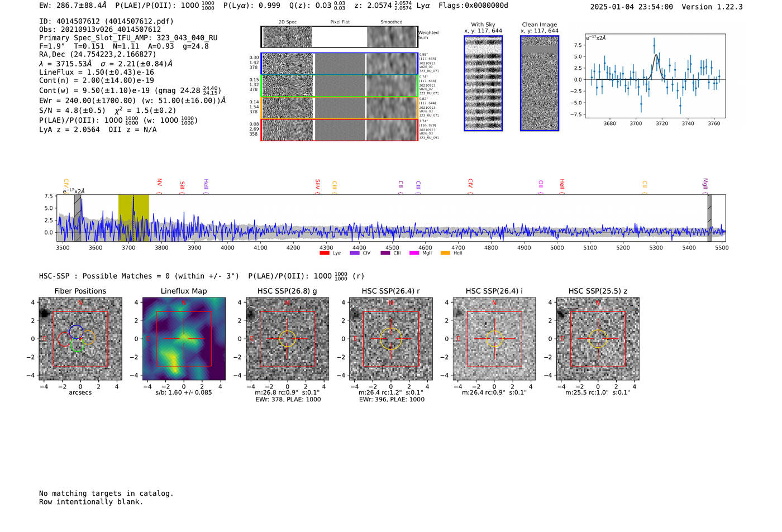Viewport: 782px width, 532px height.
Task: Select the green fiber circle in Fiber Positions
Action: [x=78, y=346]
